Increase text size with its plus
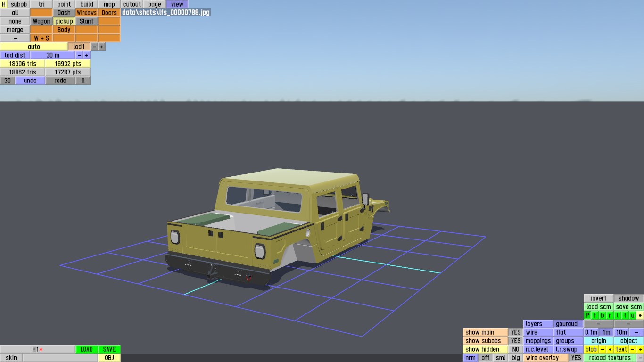644x362 pixels. point(640,349)
